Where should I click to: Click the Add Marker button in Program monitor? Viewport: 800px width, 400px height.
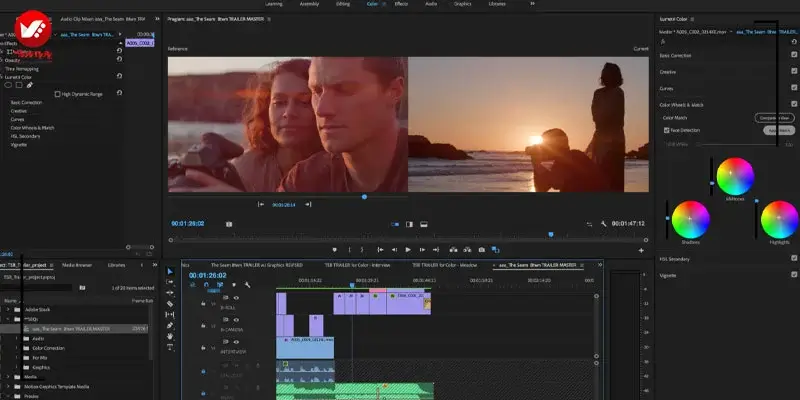pyautogui.click(x=335, y=249)
